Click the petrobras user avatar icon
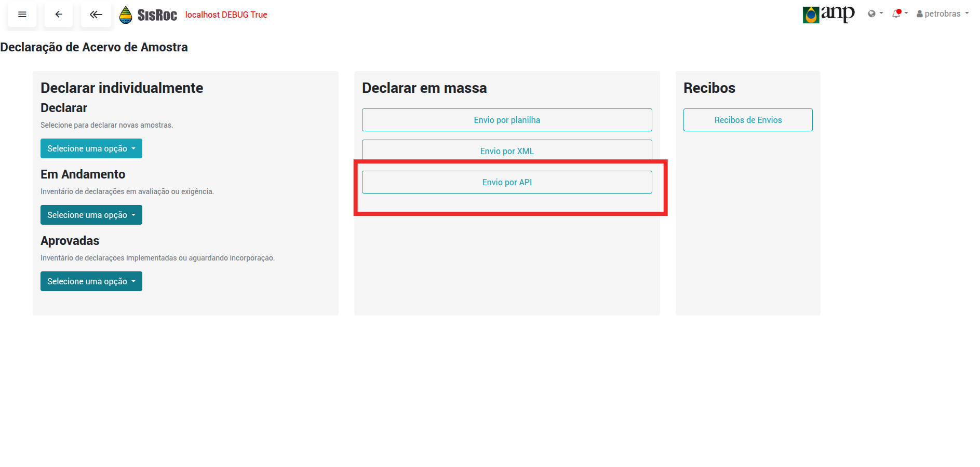The height and width of the screenshot is (467, 980). pos(920,14)
